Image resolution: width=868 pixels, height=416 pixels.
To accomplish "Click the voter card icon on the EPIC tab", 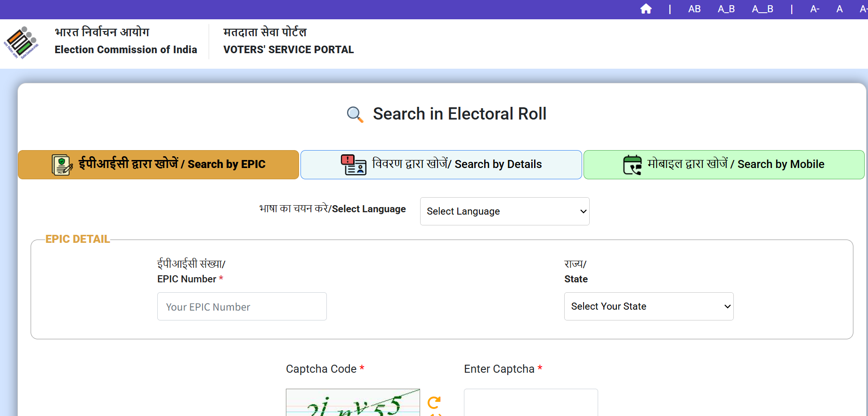I will 62,165.
